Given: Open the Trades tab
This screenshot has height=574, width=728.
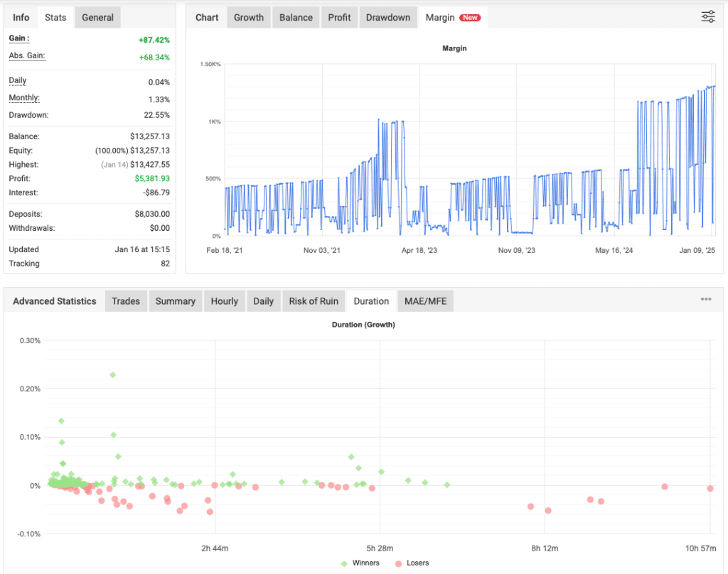Looking at the screenshot, I should tap(126, 301).
